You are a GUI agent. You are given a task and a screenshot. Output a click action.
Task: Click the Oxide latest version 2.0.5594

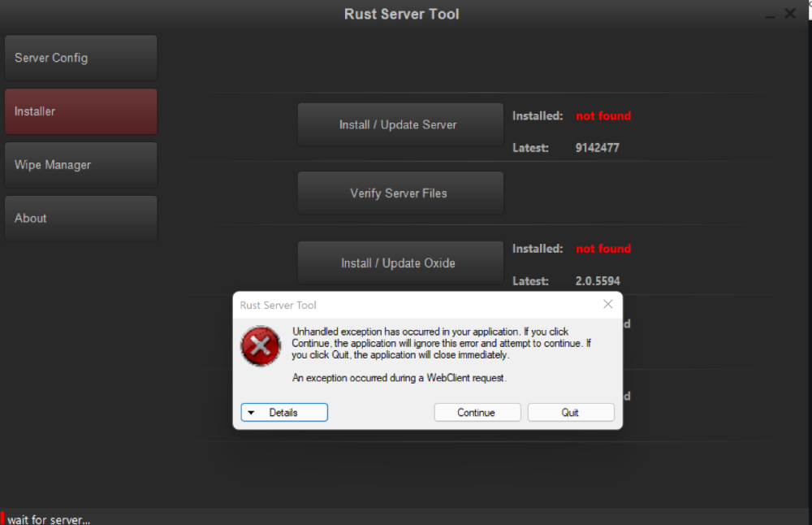point(598,281)
